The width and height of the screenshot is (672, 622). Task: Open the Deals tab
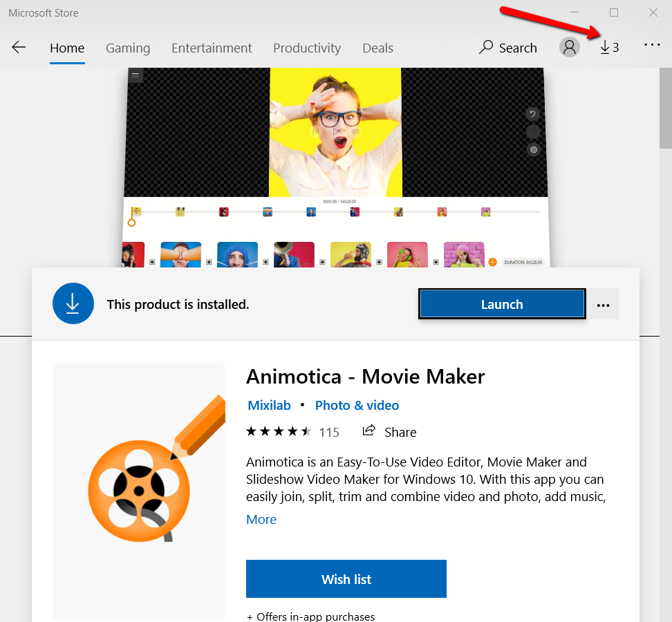377,48
